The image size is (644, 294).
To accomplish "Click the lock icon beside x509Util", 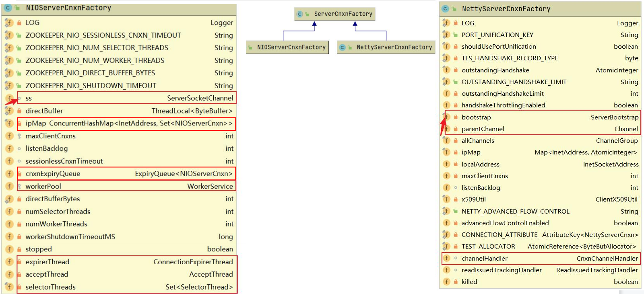I will tap(456, 199).
